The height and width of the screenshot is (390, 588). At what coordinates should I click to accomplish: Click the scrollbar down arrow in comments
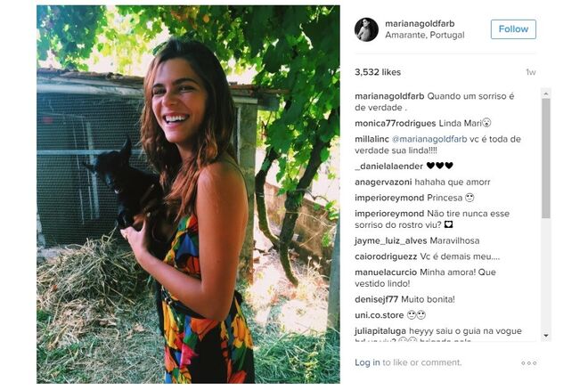(546, 335)
